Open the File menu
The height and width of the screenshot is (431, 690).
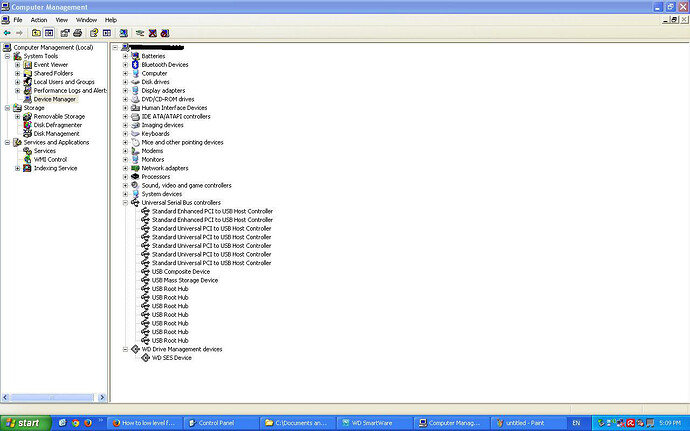pyautogui.click(x=18, y=20)
